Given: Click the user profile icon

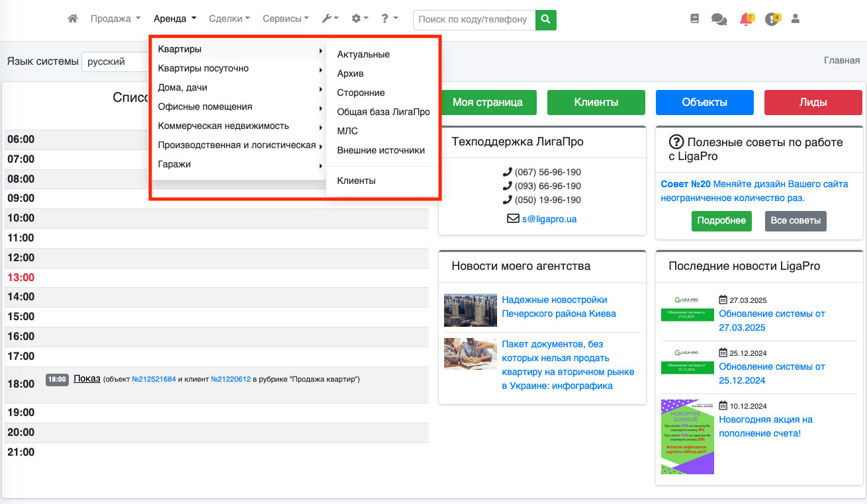Looking at the screenshot, I should click(x=796, y=19).
